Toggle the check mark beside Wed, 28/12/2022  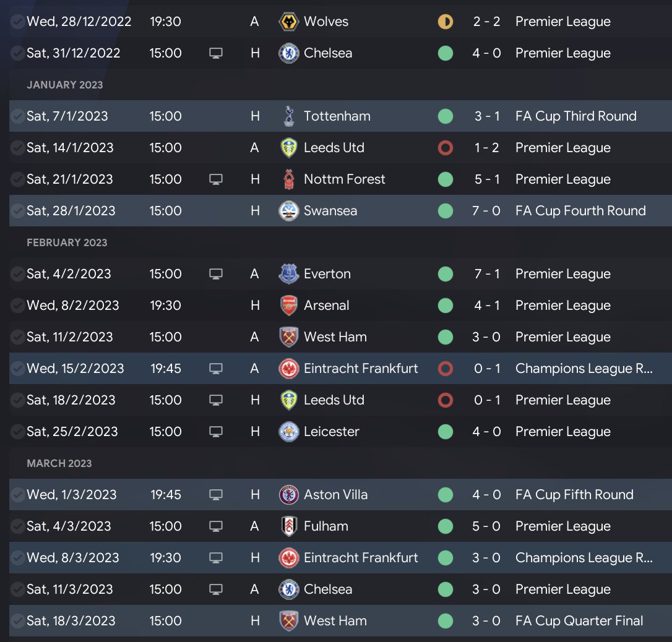pos(17,22)
